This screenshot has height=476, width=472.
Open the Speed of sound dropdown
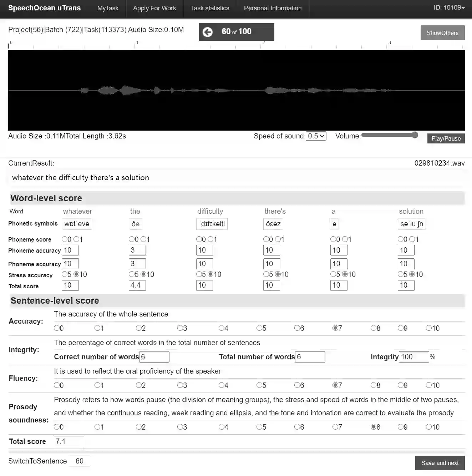click(316, 136)
